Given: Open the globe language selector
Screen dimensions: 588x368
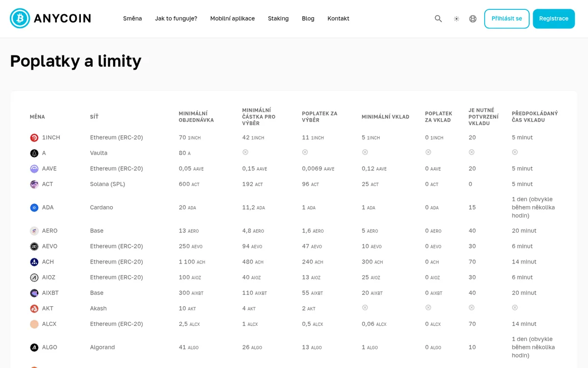Looking at the screenshot, I should [x=473, y=19].
